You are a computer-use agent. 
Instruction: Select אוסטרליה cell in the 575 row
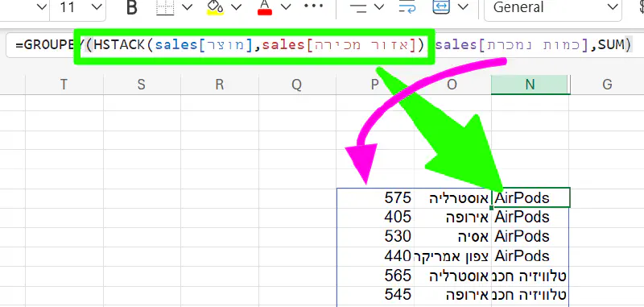click(452, 197)
